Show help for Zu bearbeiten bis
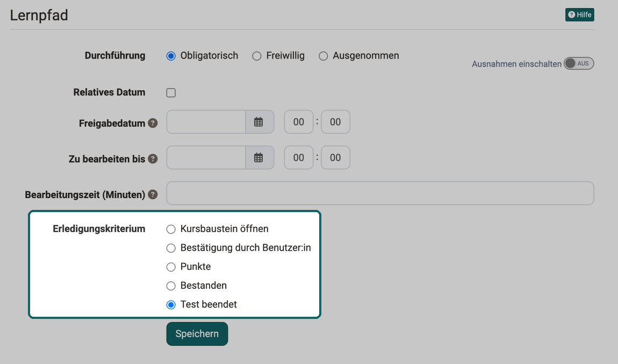The image size is (618, 364). [x=153, y=159]
